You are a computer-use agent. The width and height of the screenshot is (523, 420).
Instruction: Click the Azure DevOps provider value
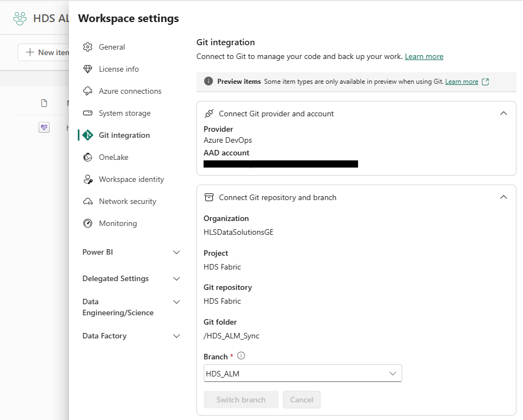tap(228, 140)
